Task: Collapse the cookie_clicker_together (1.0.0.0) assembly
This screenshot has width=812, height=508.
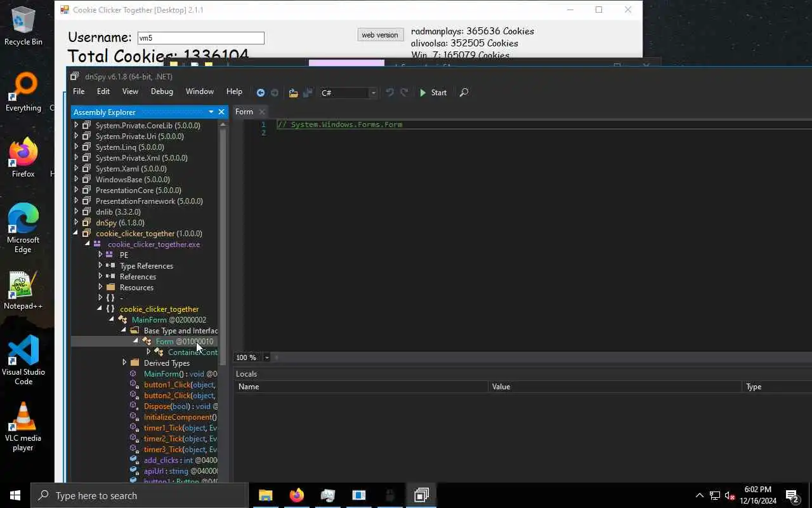Action: tap(76, 234)
